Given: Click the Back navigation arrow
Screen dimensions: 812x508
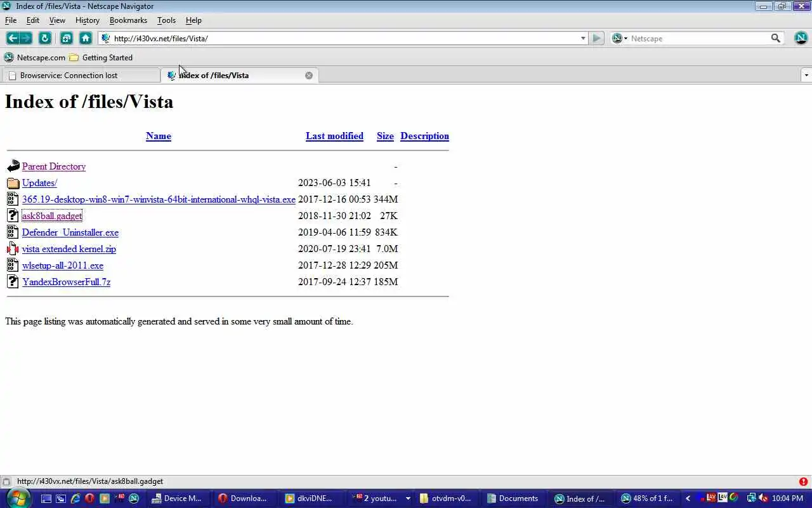Looking at the screenshot, I should (12, 38).
